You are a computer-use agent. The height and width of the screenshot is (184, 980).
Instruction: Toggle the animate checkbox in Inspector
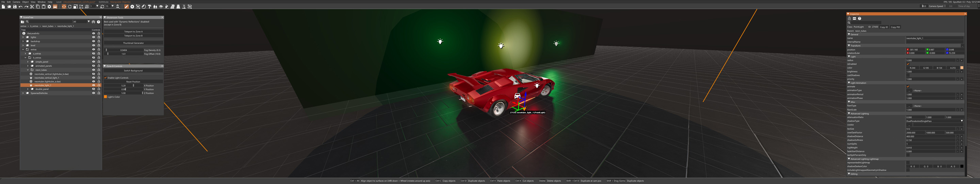[908, 87]
